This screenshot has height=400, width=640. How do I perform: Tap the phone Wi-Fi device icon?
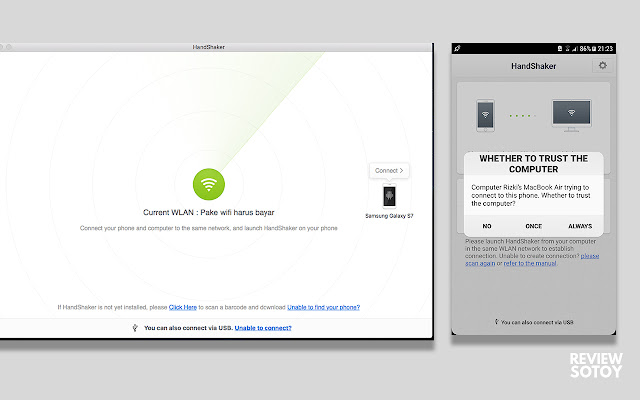[x=485, y=116]
